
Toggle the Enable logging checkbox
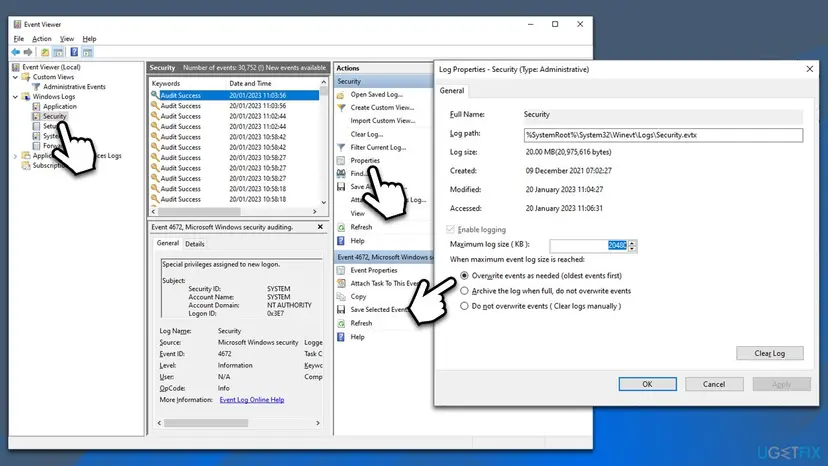[x=450, y=229]
